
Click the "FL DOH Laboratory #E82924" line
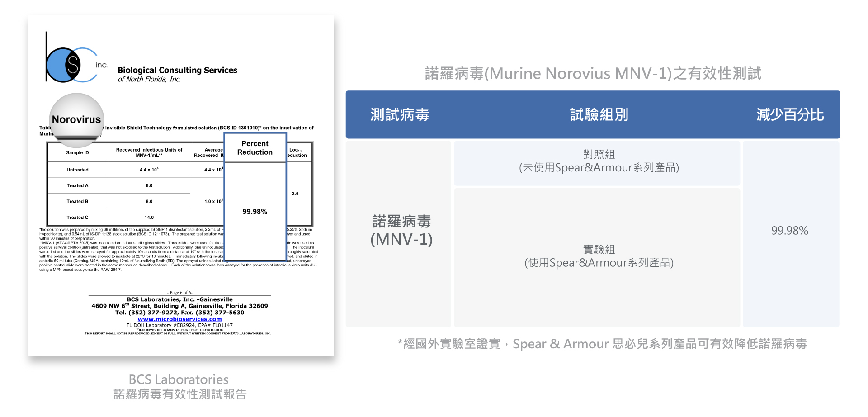pos(179,325)
